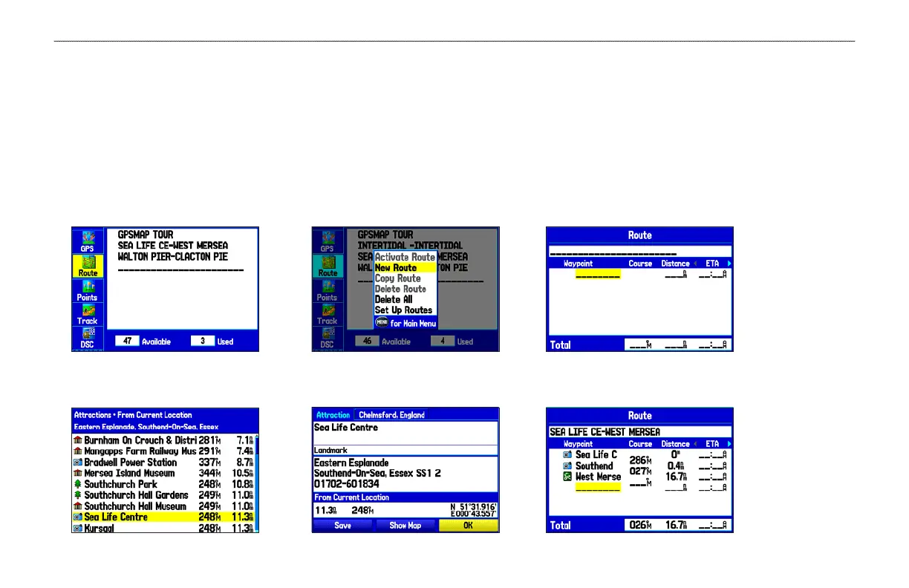
Task: Select INTERTIDAL -INTERTIDAL route
Action: click(x=410, y=245)
